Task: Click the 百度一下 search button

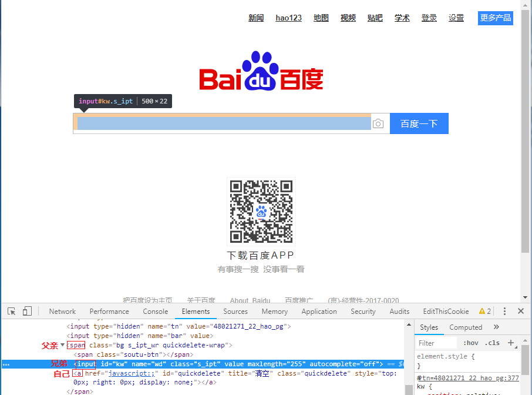Action: point(419,123)
